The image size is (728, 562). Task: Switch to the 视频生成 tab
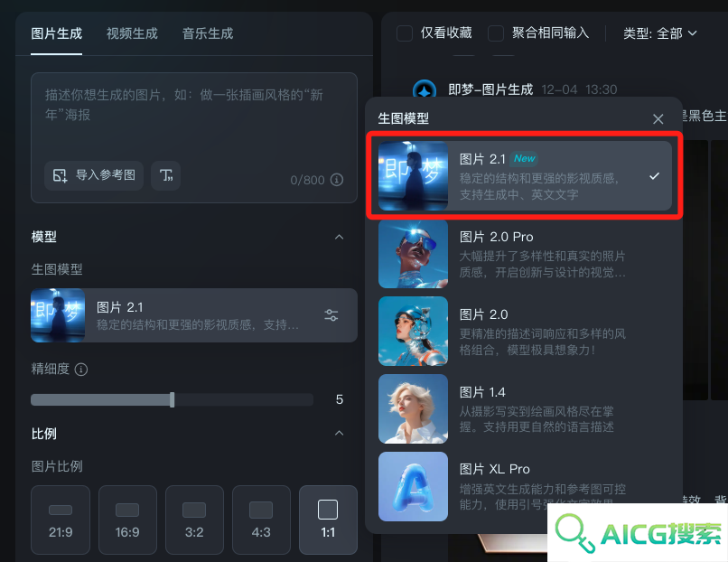132,33
